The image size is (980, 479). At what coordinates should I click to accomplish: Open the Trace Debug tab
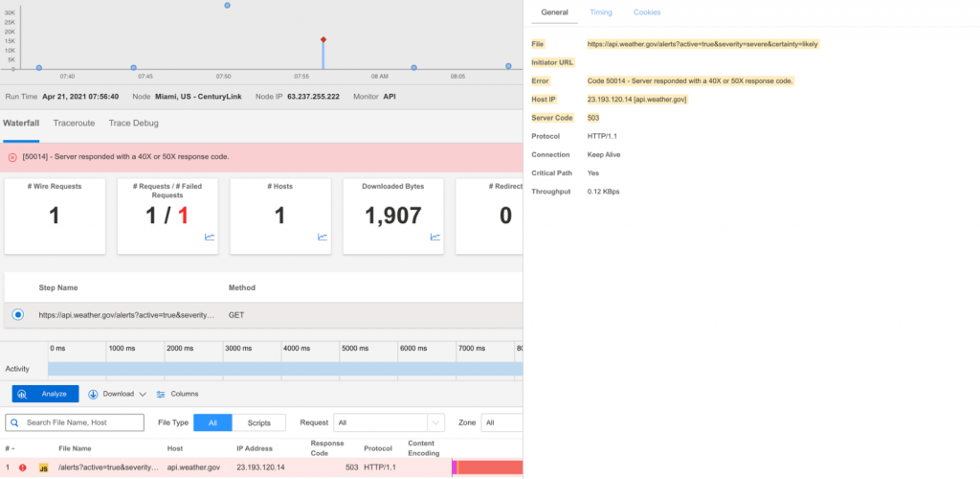click(x=134, y=124)
